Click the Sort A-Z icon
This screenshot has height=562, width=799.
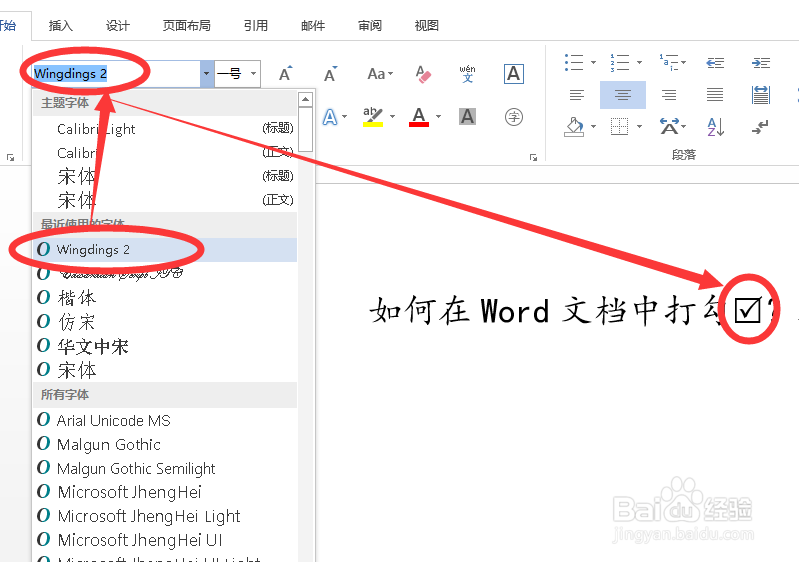(715, 126)
